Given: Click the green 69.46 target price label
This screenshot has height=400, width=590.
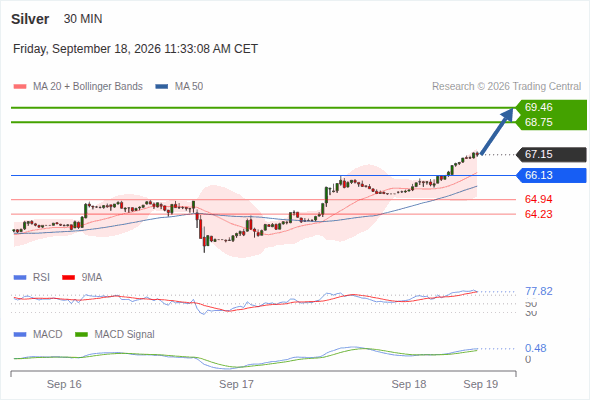Looking at the screenshot, I should [x=538, y=107].
